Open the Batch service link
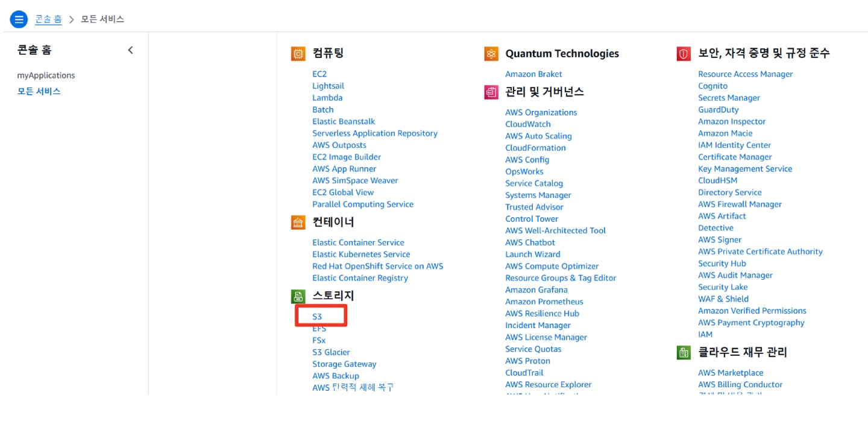This screenshot has height=424, width=868. tap(323, 110)
